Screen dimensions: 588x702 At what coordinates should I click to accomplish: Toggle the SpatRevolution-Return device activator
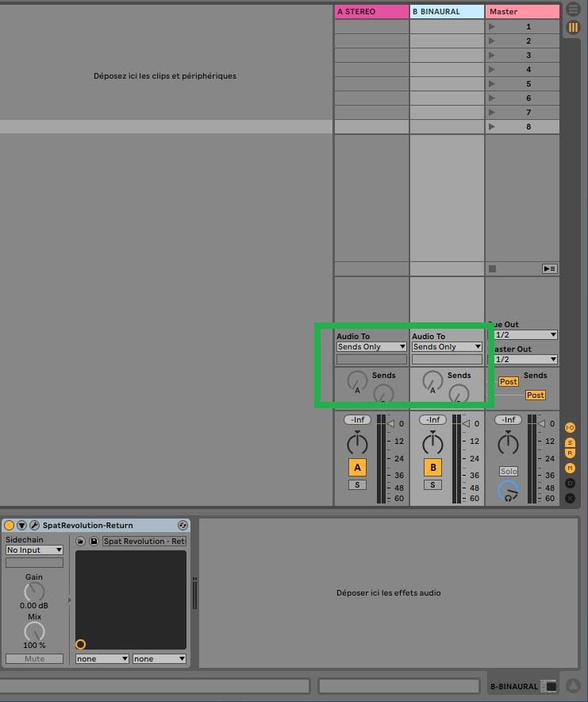click(10, 526)
